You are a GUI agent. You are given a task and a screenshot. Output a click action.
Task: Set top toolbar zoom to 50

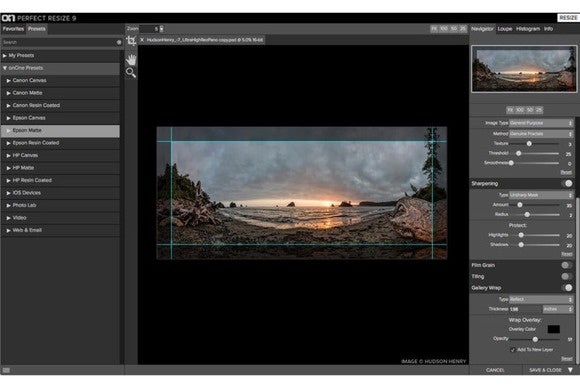[454, 28]
